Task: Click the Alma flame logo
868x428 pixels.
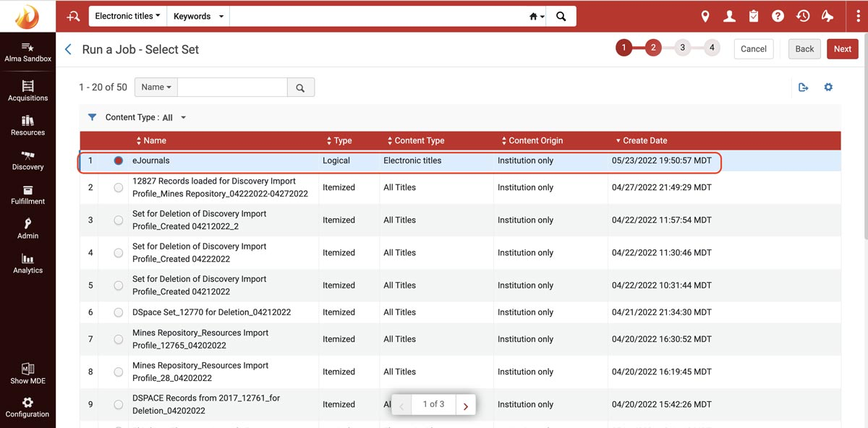Action: tap(27, 16)
